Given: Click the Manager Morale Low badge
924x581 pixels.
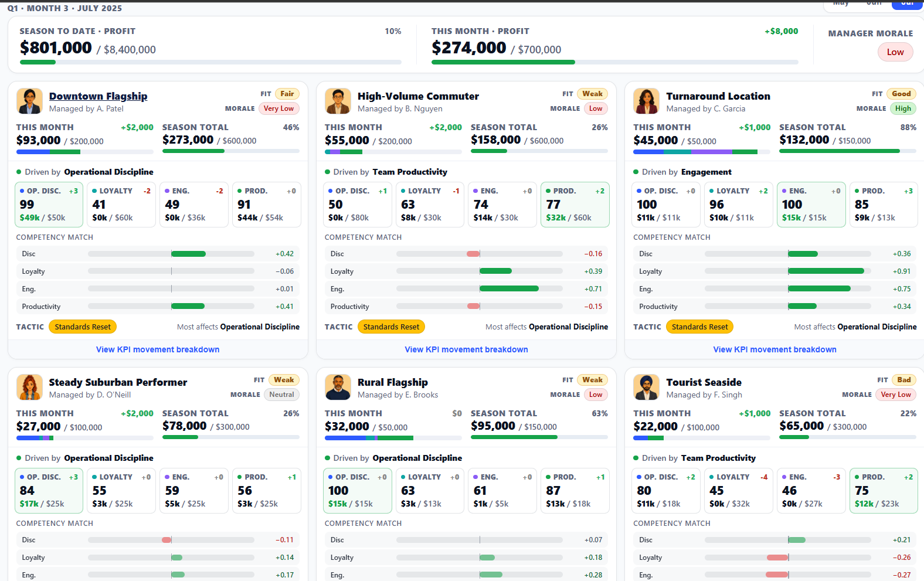Looking at the screenshot, I should [x=895, y=52].
